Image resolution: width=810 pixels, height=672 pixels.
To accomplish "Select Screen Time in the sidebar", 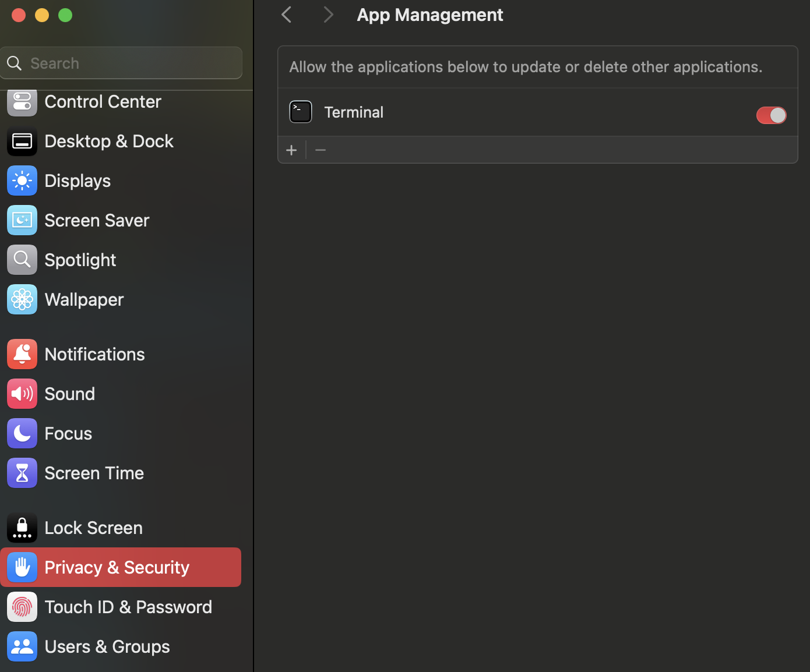I will (x=121, y=473).
